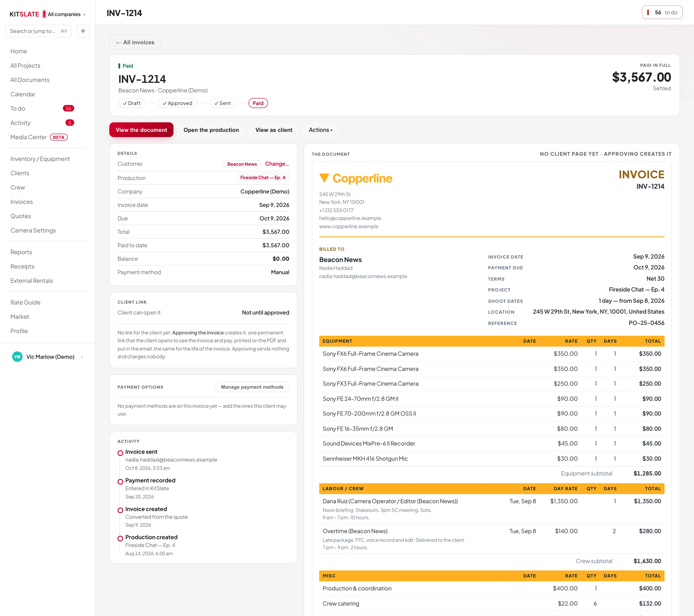Click the To do 56 badge in sidebar

[69, 108]
